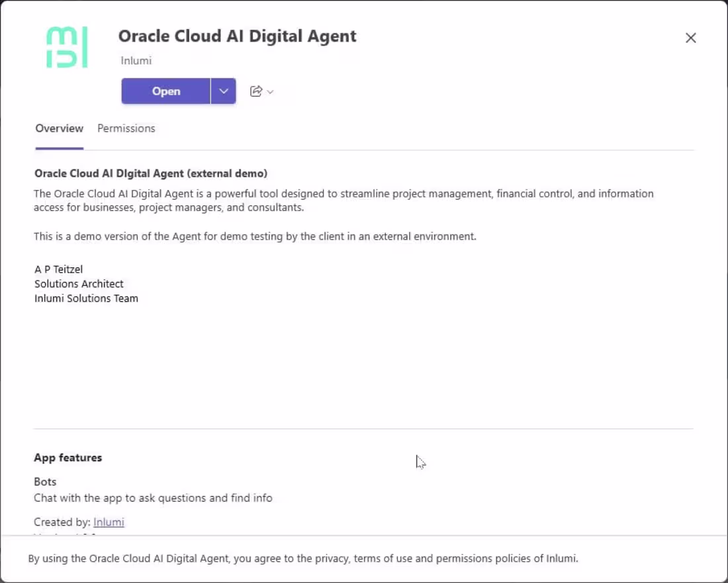Click the agreement notice at the bottom
This screenshot has width=728, height=583.
[x=302, y=558]
